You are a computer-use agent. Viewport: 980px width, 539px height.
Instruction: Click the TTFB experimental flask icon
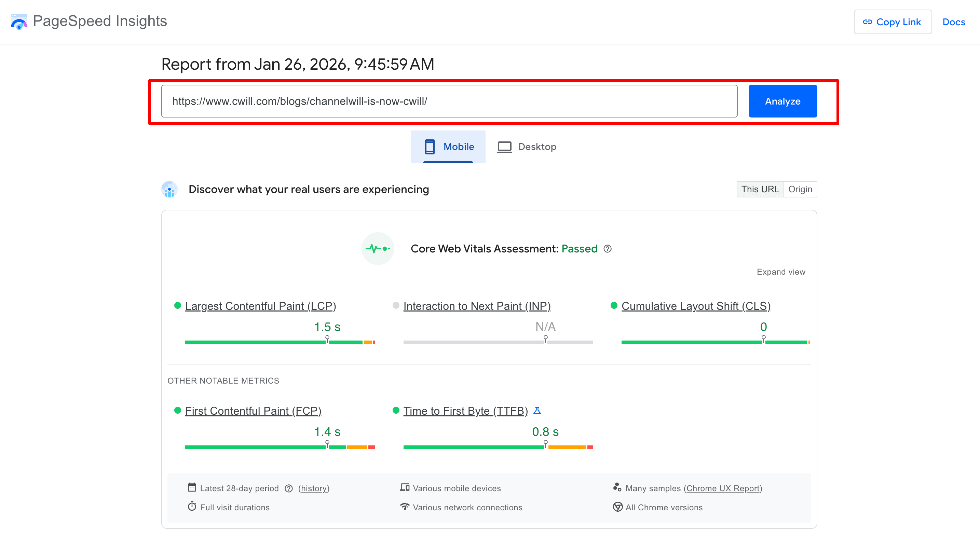[x=537, y=411]
